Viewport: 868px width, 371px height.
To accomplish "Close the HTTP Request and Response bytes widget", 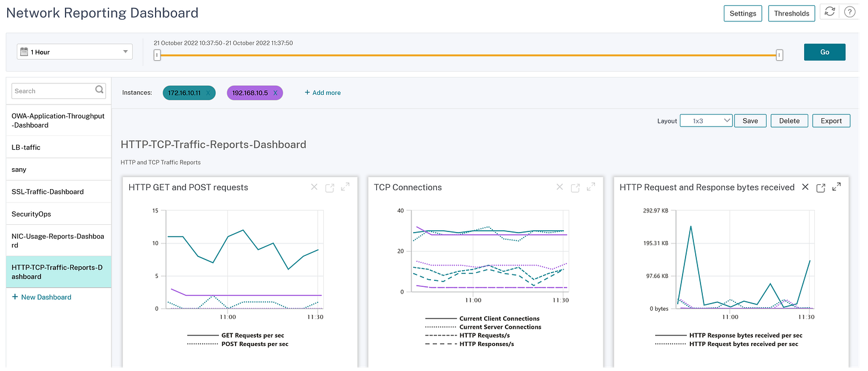I will click(805, 187).
